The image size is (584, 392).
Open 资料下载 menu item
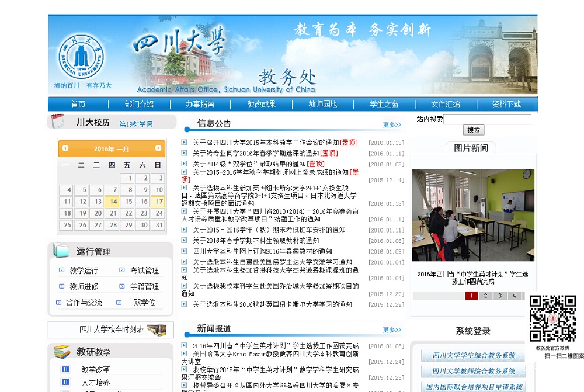coord(506,105)
